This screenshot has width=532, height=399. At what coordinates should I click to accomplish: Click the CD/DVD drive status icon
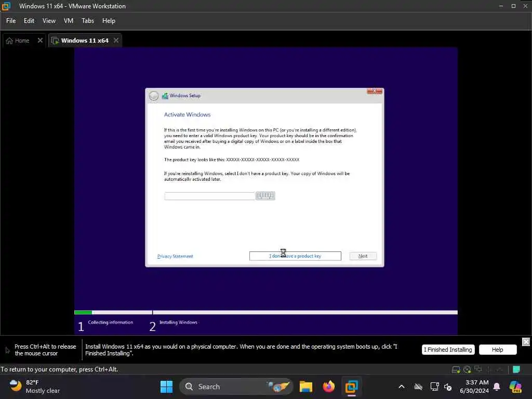(467, 369)
